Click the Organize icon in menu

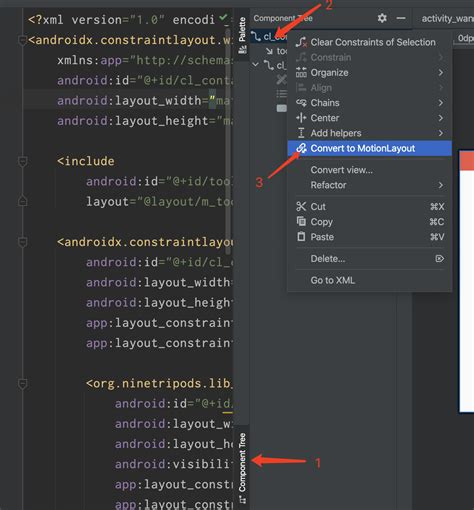pyautogui.click(x=301, y=72)
